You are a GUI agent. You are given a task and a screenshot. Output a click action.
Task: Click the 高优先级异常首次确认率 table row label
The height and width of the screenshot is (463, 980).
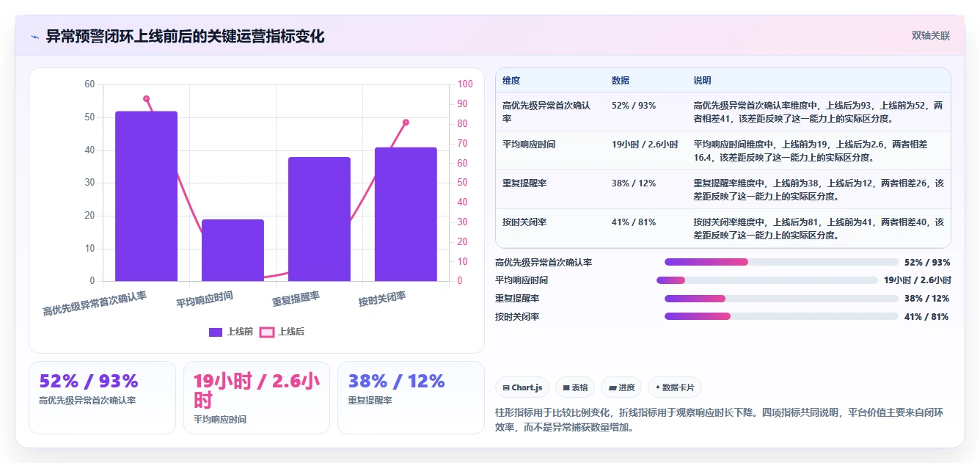pyautogui.click(x=546, y=112)
